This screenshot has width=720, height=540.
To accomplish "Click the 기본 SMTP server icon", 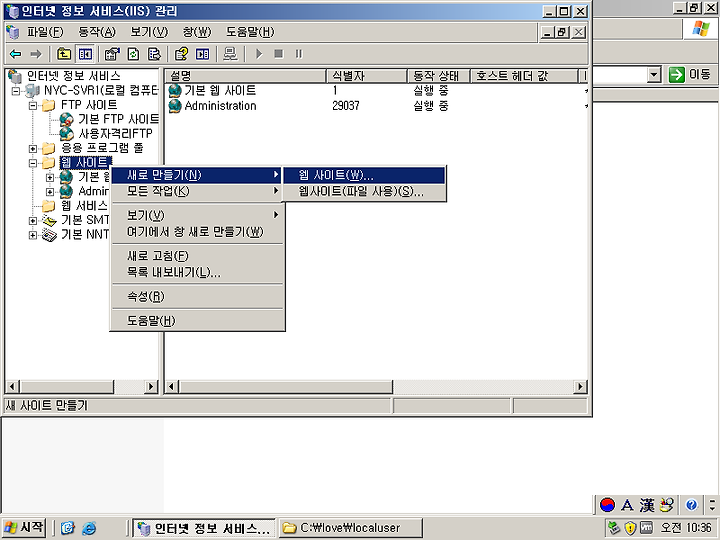I will [49, 221].
